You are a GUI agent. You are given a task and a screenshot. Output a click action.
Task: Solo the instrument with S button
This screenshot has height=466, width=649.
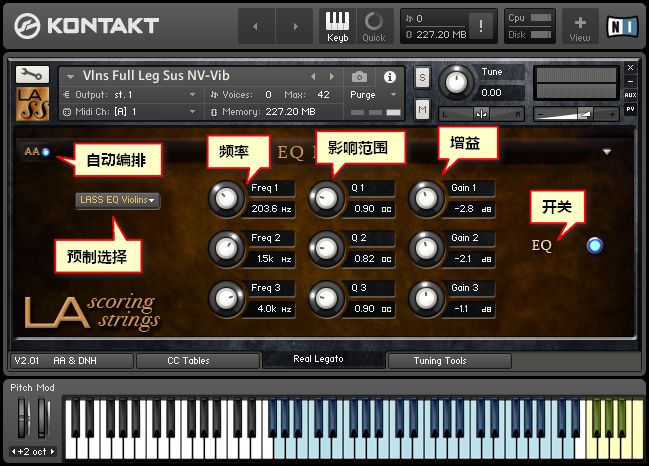coord(422,77)
